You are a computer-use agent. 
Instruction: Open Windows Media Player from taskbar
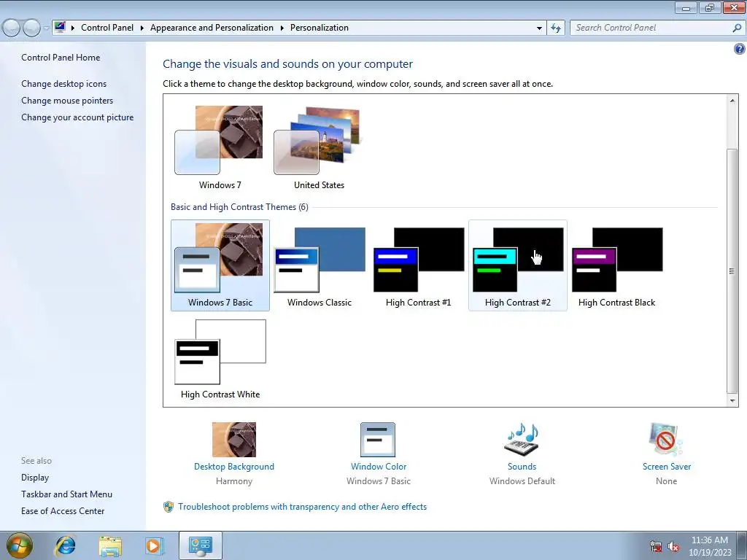pos(155,545)
